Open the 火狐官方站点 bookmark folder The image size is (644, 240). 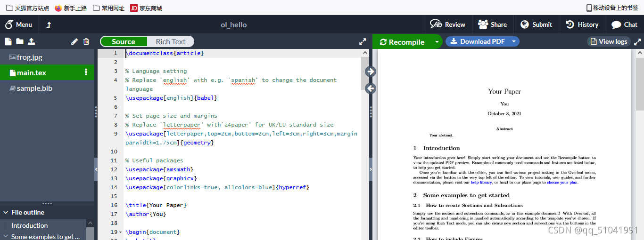(27, 8)
